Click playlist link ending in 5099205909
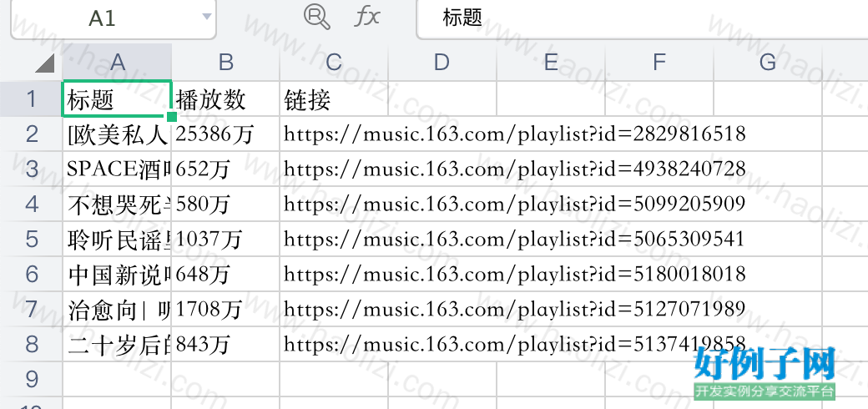This screenshot has height=409, width=868. pyautogui.click(x=515, y=204)
